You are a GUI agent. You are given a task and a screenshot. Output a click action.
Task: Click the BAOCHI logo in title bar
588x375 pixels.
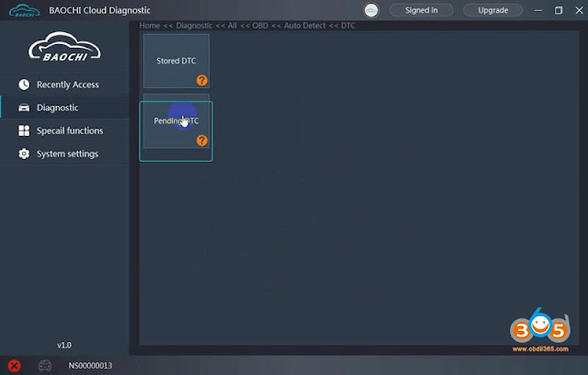click(24, 10)
